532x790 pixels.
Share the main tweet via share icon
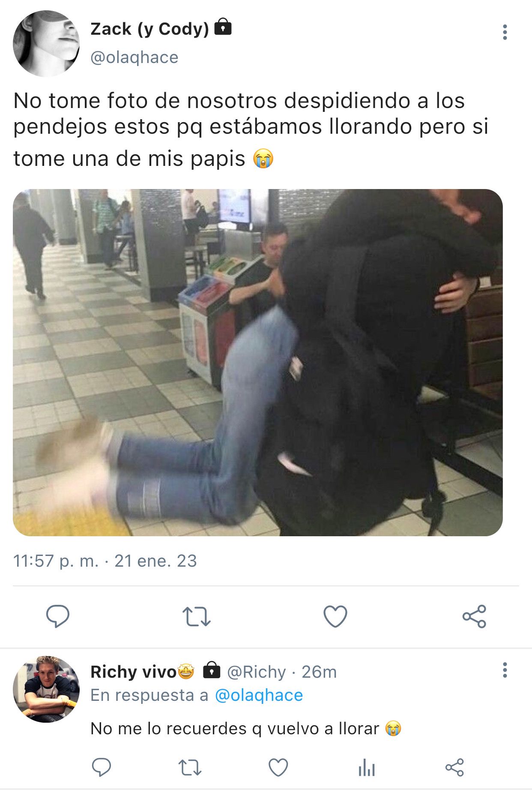[474, 616]
